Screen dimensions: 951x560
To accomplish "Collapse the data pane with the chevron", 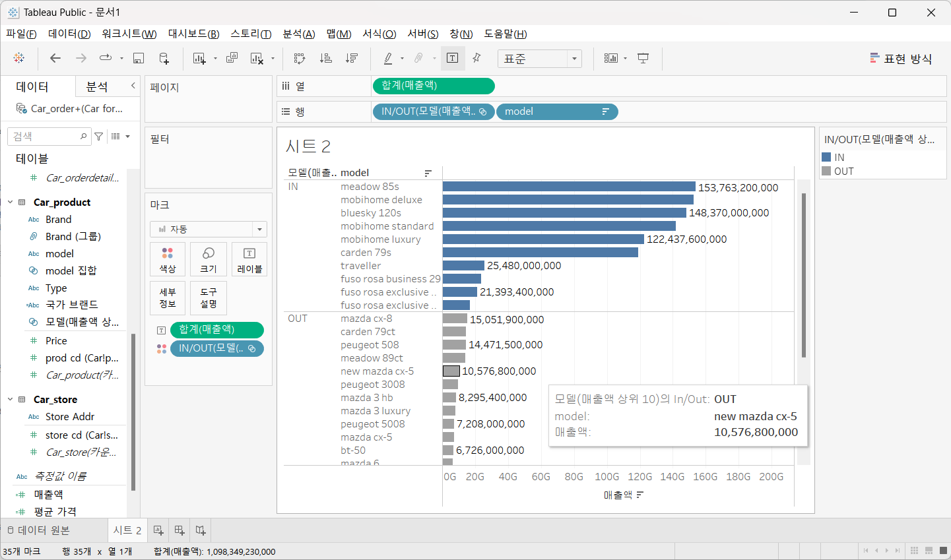I will point(133,86).
